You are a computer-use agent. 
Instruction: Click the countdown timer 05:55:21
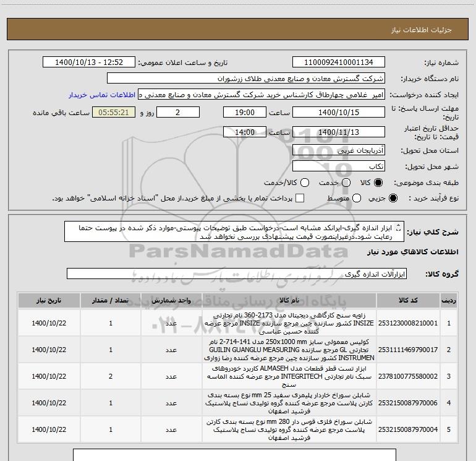(114, 112)
